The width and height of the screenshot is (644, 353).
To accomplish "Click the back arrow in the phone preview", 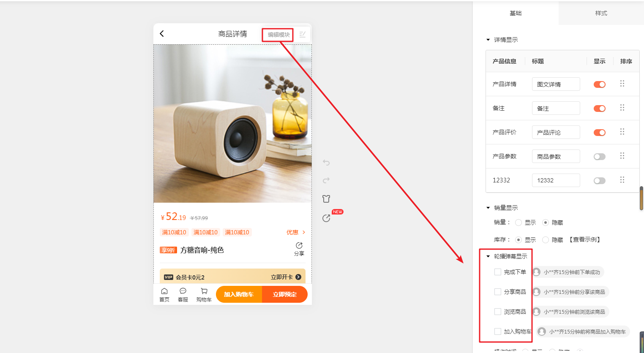I will pos(161,33).
